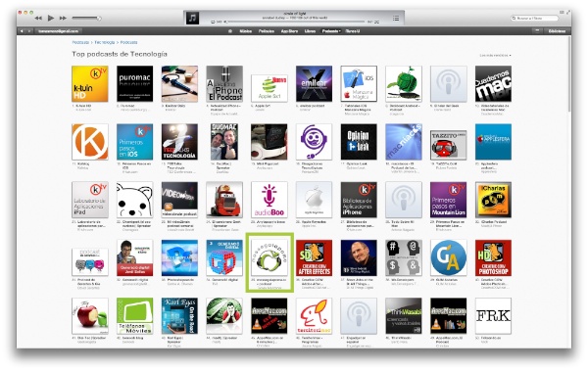Open the ThinkWasabi podcast artwork
The width and height of the screenshot is (588, 371).
click(404, 316)
